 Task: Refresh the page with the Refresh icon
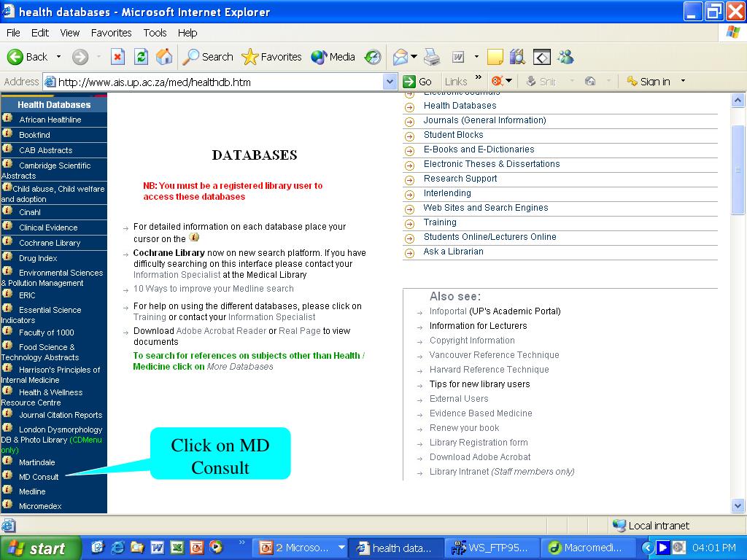coord(141,57)
